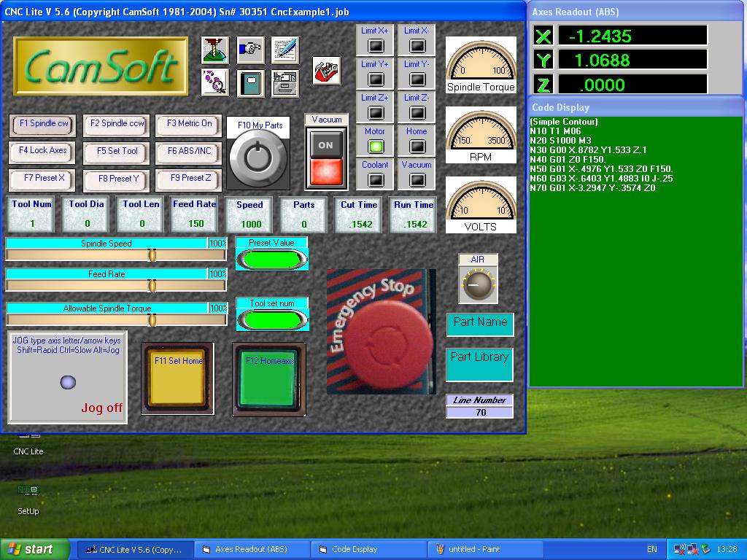This screenshot has width=747, height=560.
Task: Enable F3 Metric On
Action: click(x=189, y=124)
